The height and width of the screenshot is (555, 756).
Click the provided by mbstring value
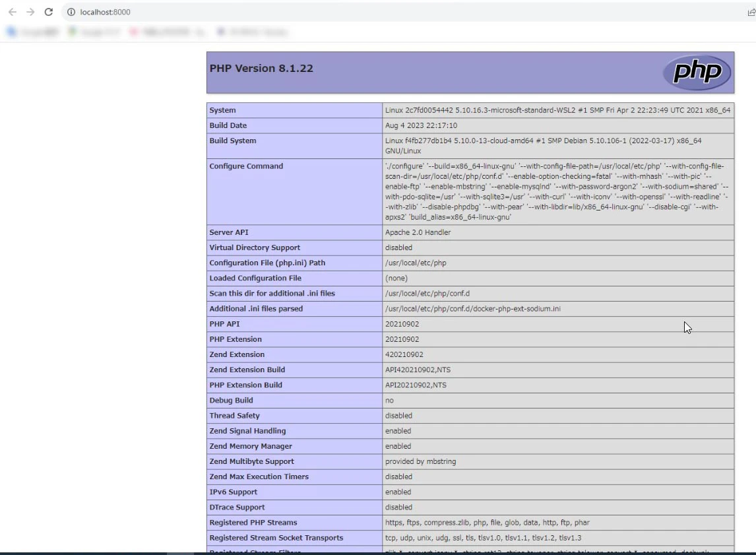click(420, 461)
